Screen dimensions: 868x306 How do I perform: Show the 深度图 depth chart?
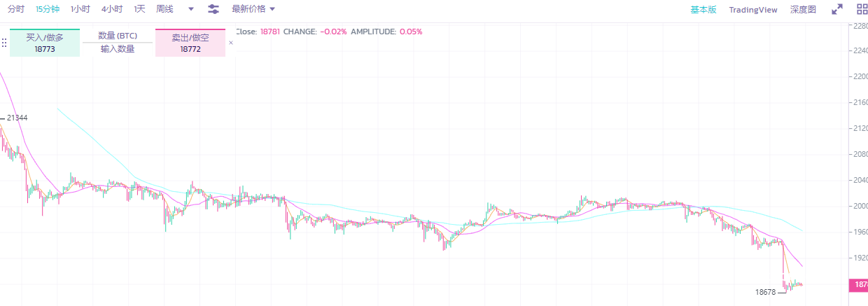(x=803, y=10)
